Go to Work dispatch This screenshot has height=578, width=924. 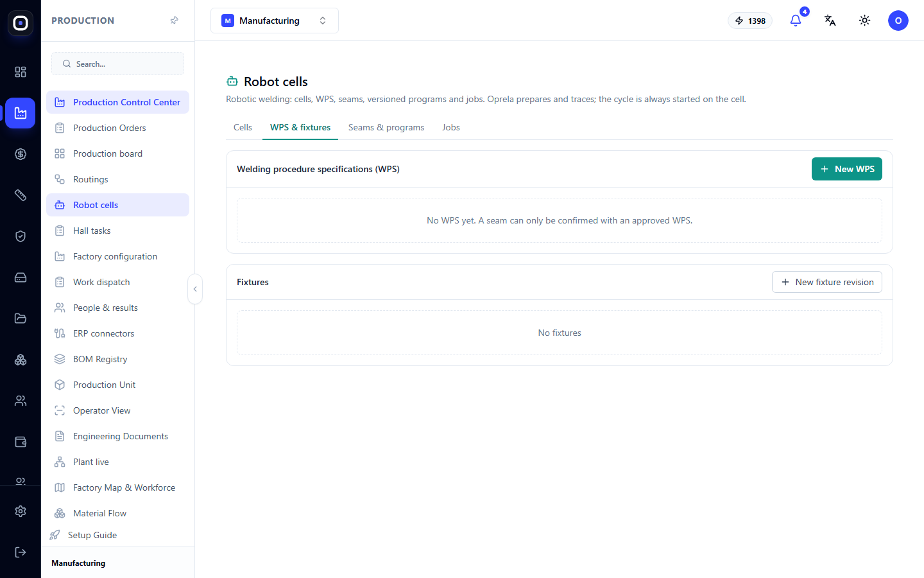point(117,282)
